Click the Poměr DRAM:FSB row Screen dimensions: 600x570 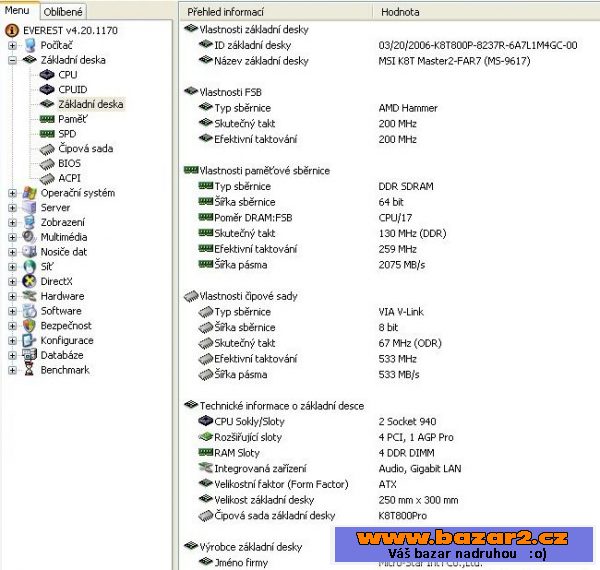(x=305, y=218)
